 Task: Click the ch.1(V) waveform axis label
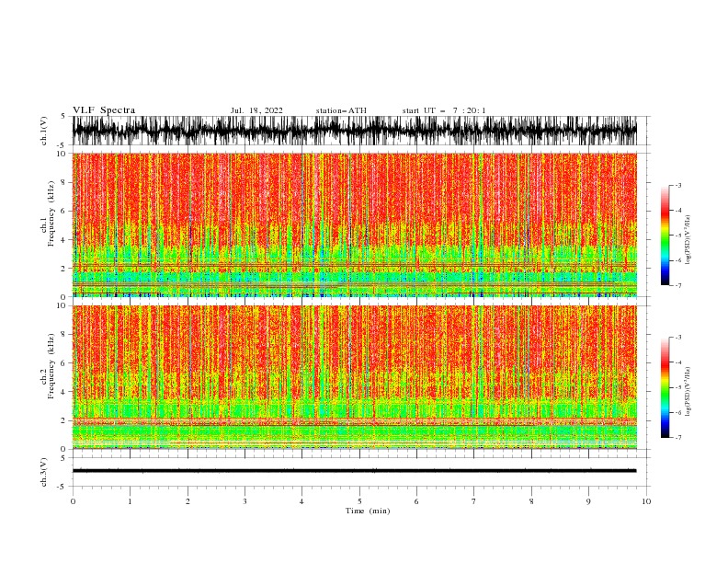[x=44, y=131]
